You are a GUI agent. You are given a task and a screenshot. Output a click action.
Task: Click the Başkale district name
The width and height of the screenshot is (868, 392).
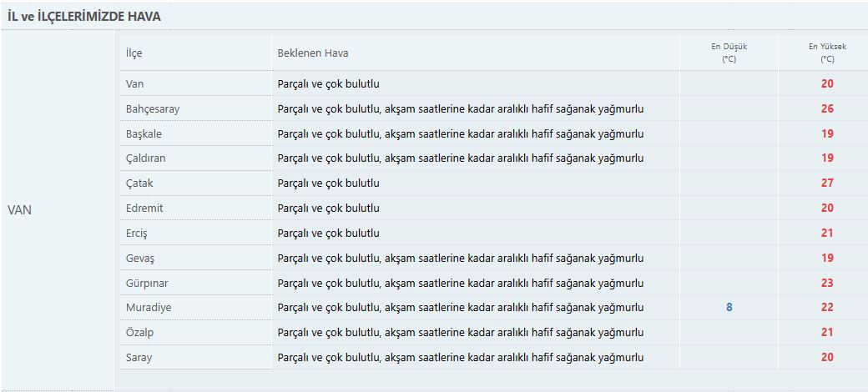pyautogui.click(x=144, y=134)
